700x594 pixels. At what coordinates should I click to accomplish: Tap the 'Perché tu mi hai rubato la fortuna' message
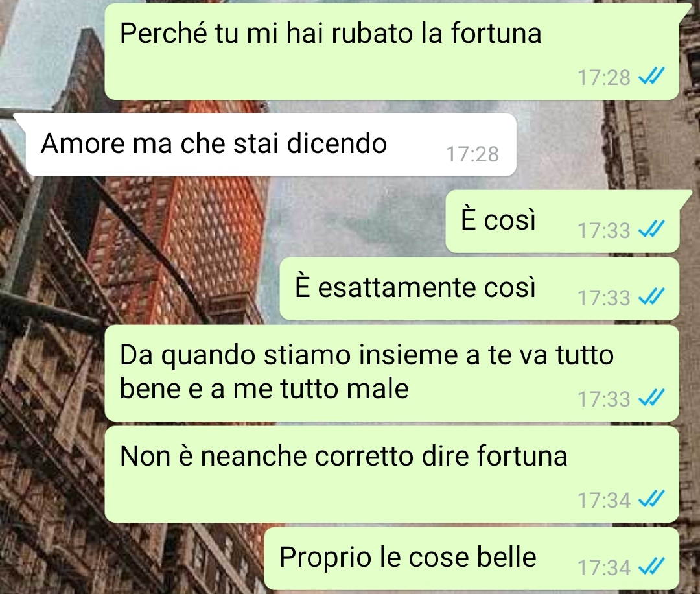tap(391, 51)
